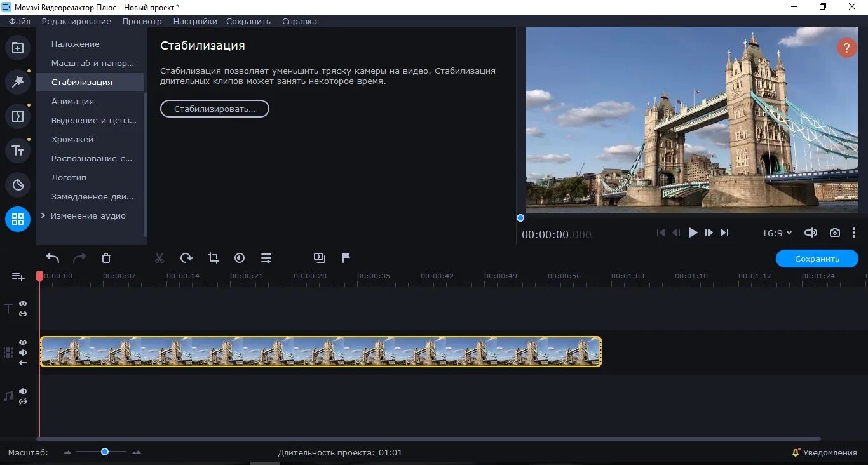Click the red help question mark
This screenshot has width=868, height=465.
click(x=846, y=48)
